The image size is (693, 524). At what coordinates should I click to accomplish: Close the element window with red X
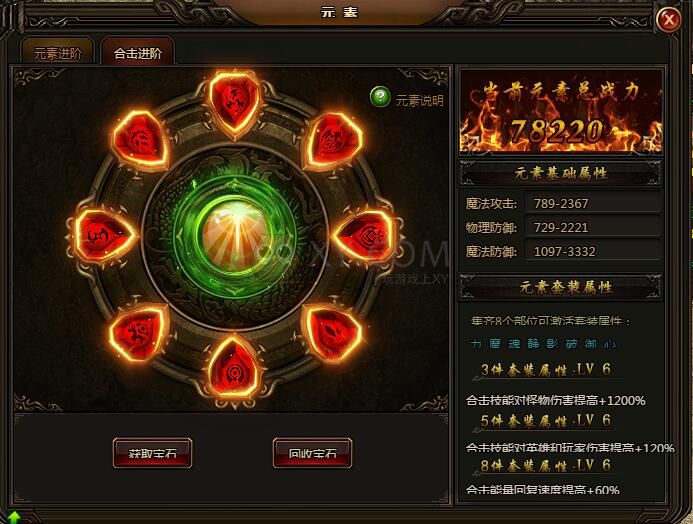tap(668, 19)
